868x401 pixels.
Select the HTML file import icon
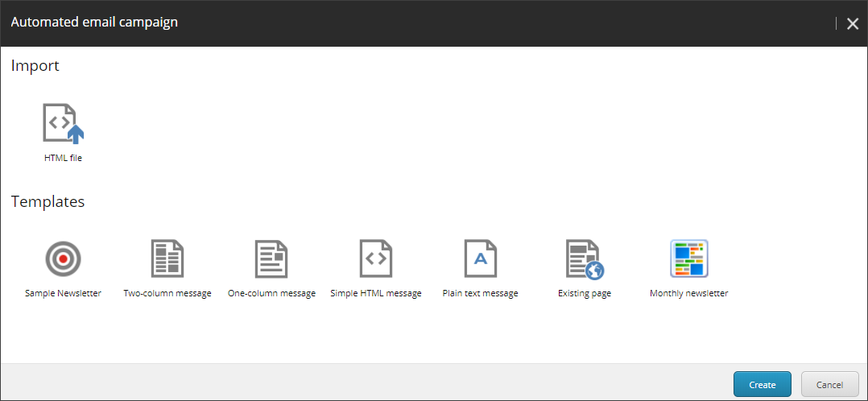point(63,123)
